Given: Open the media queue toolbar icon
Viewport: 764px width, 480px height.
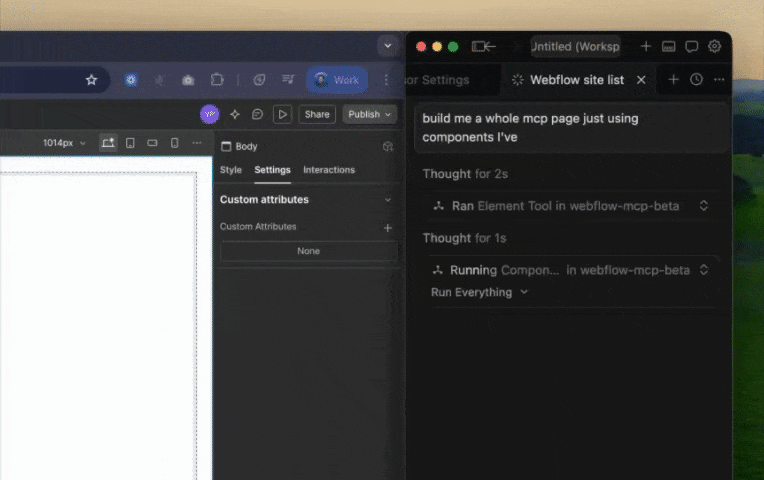Looking at the screenshot, I should point(288,79).
